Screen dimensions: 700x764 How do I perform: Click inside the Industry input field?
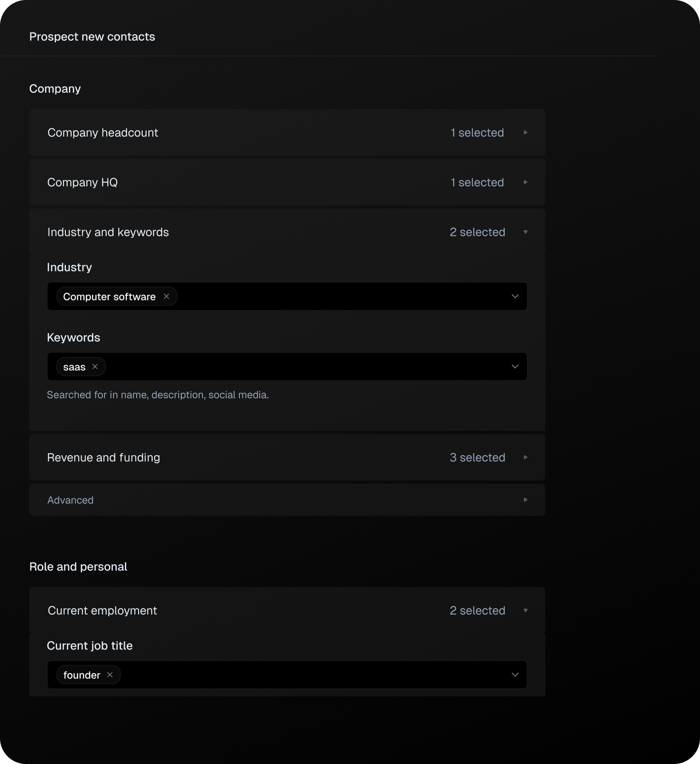pyautogui.click(x=338, y=297)
